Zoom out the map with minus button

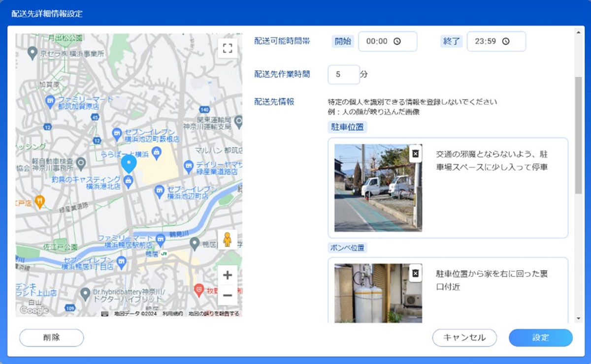click(227, 295)
